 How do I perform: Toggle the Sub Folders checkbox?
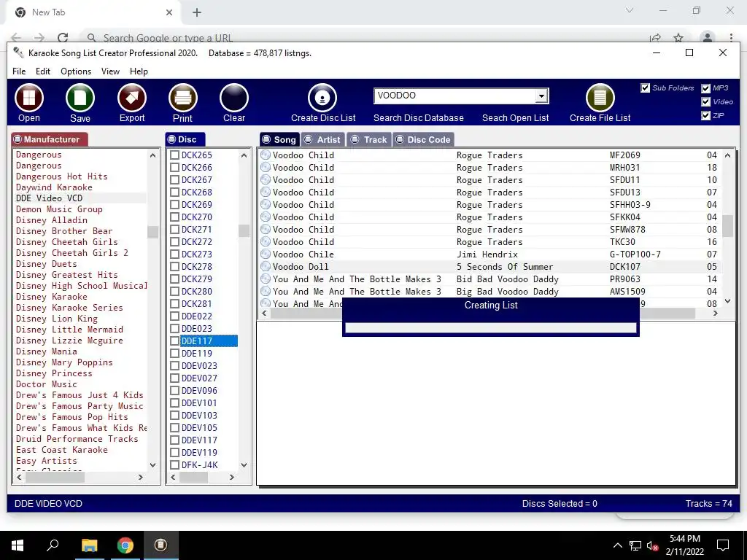(645, 88)
